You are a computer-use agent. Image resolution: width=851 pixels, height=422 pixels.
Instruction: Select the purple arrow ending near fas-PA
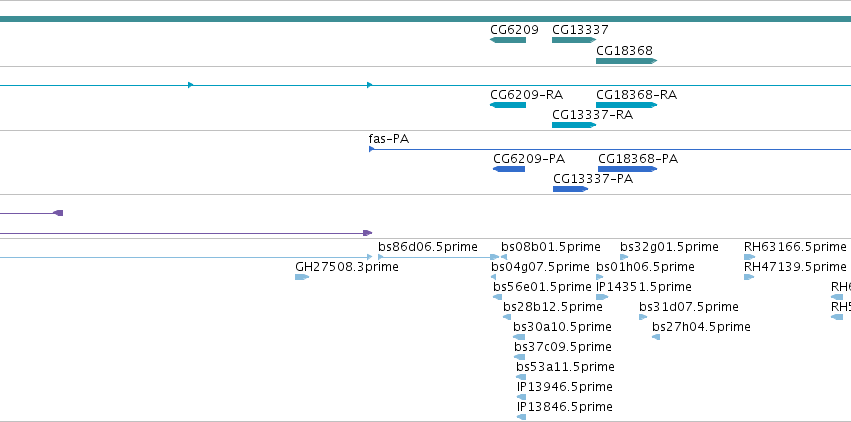tap(186, 233)
